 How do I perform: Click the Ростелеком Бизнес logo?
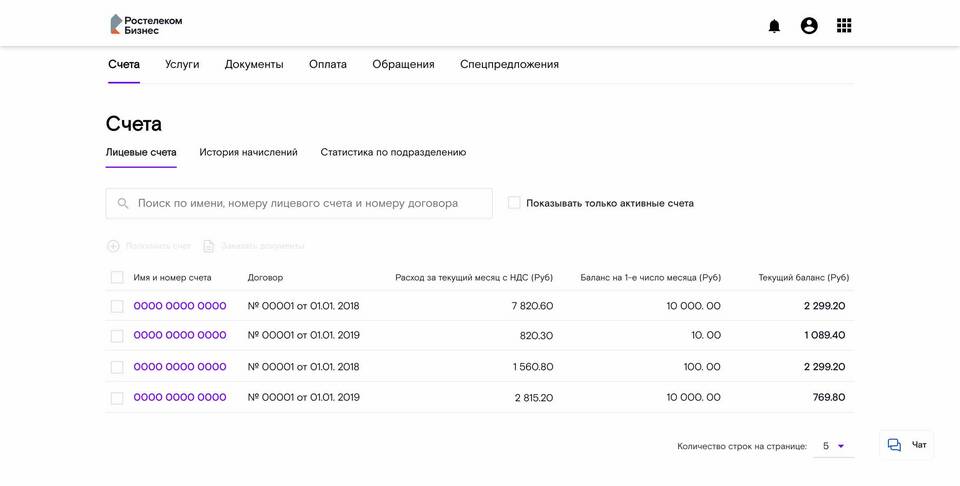pyautogui.click(x=146, y=25)
